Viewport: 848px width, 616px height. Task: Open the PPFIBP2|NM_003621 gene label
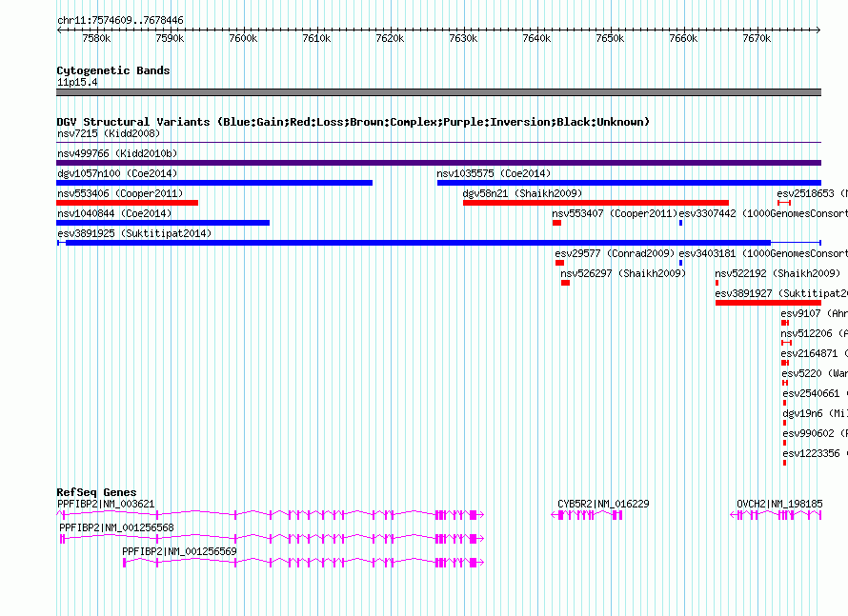(106, 504)
